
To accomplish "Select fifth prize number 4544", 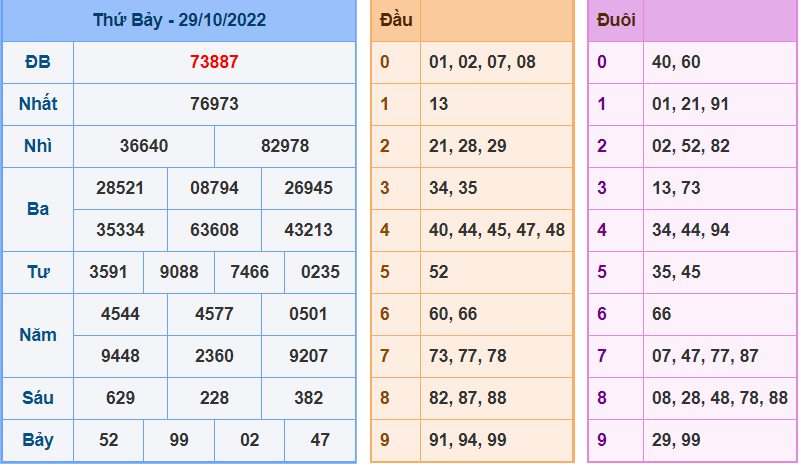I will coord(120,314).
